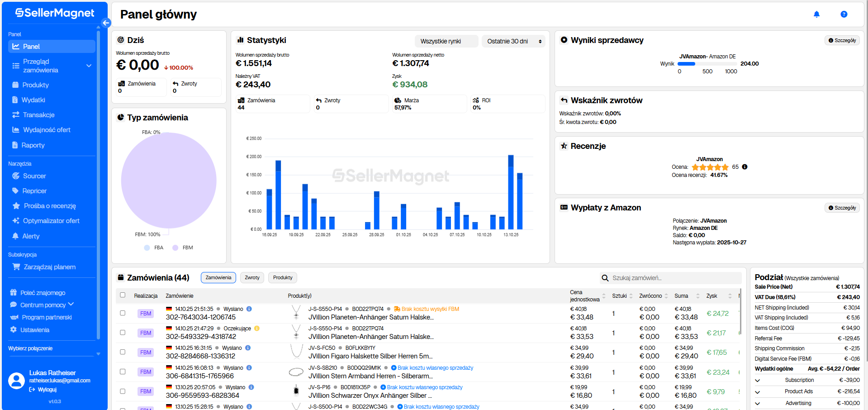
Task: Switch to the Produkty tab in orders
Action: pyautogui.click(x=283, y=278)
